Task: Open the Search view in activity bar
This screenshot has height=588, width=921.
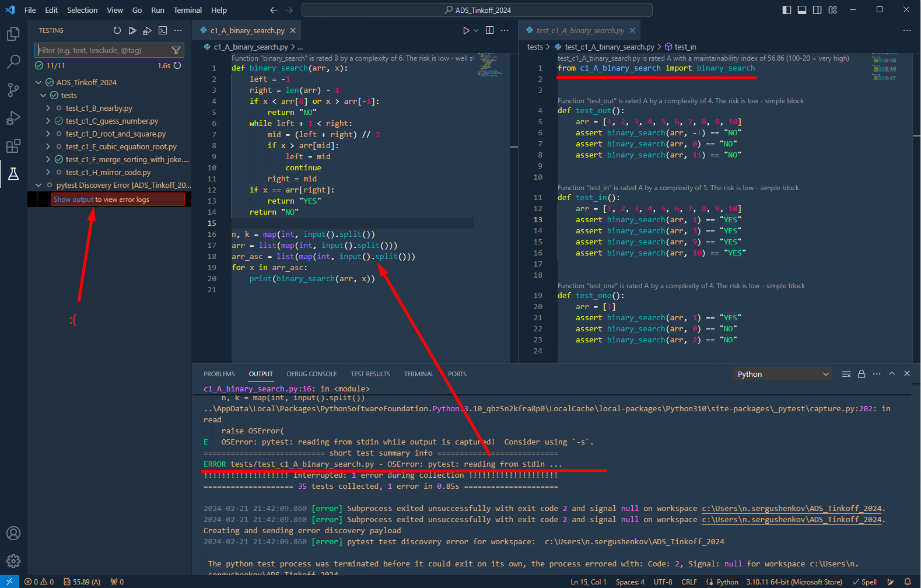Action: [13, 62]
